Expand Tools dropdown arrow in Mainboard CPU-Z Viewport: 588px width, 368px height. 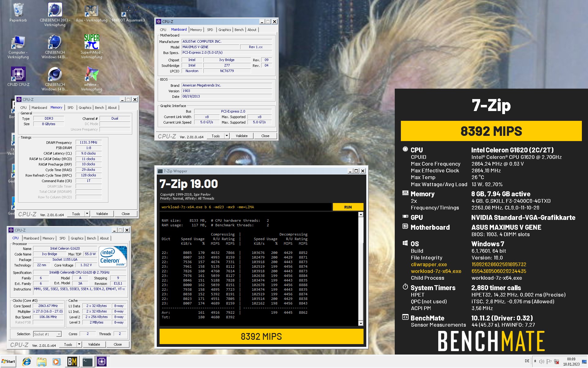(227, 136)
